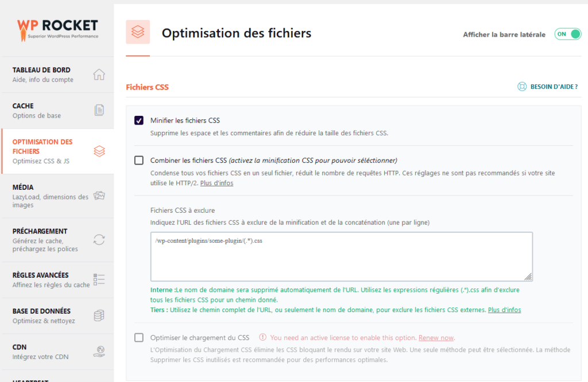The height and width of the screenshot is (382, 588).
Task: Click the red warning icon near license notice
Action: pos(262,337)
